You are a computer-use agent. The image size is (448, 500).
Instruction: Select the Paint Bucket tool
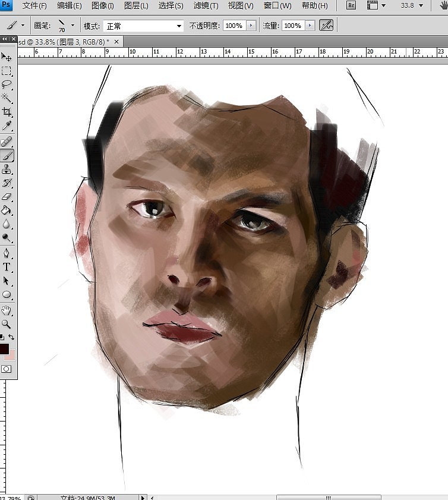tap(7, 210)
